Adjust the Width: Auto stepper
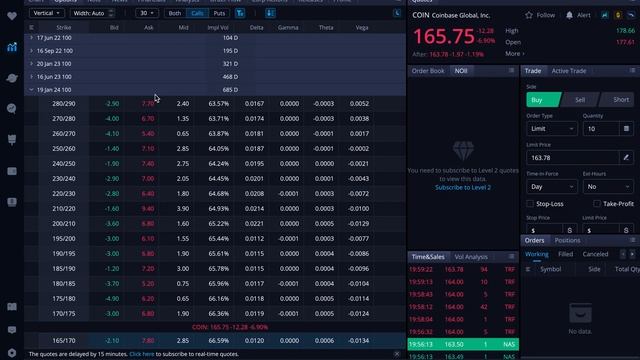Image resolution: width=640 pixels, height=360 pixels. click(x=111, y=13)
